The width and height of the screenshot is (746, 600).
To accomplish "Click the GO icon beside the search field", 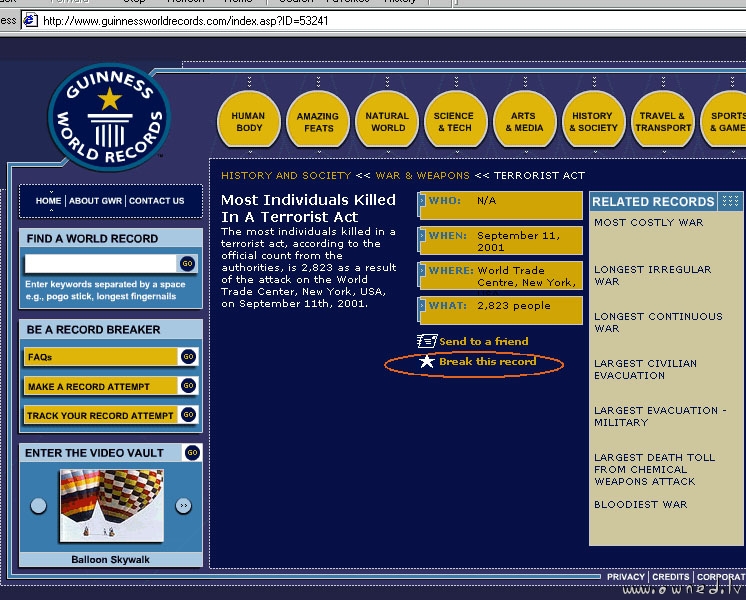I will [x=187, y=263].
